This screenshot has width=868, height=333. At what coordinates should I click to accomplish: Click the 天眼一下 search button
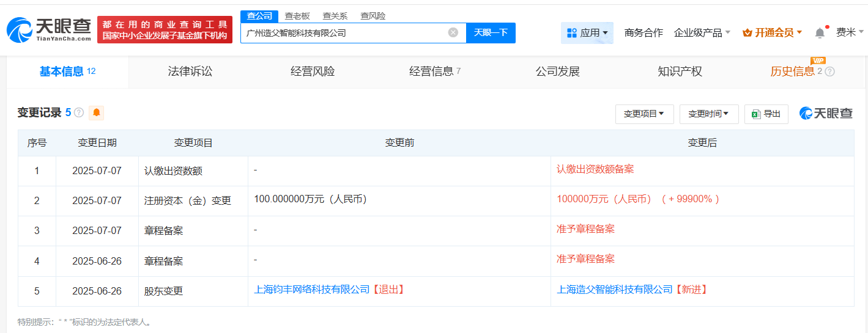click(x=491, y=32)
